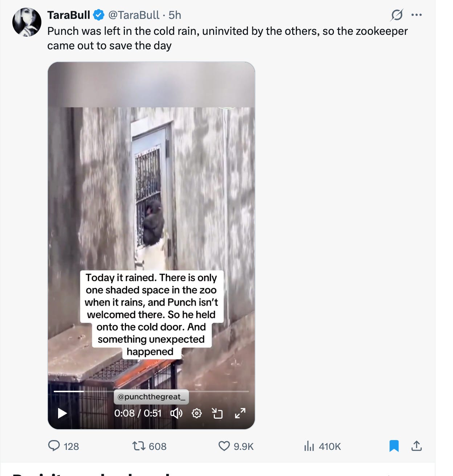Viewport: 453px width, 476px height.
Task: Toggle picture-in-picture mini player icon
Action: [x=217, y=413]
